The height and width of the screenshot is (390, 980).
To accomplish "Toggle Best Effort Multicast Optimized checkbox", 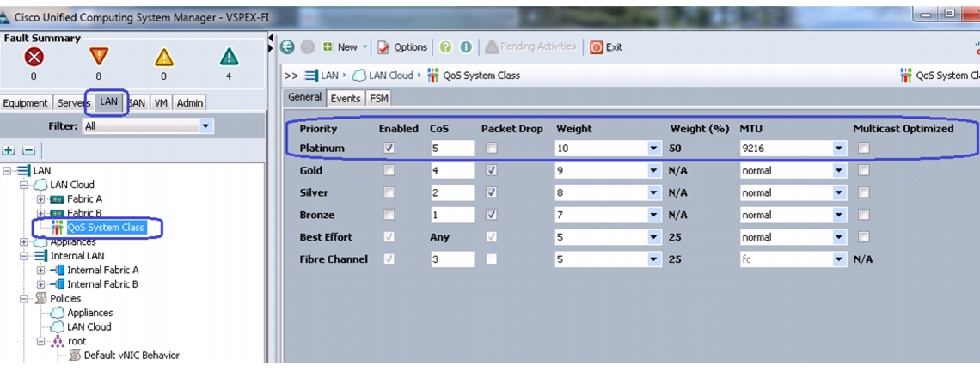I will (x=863, y=237).
